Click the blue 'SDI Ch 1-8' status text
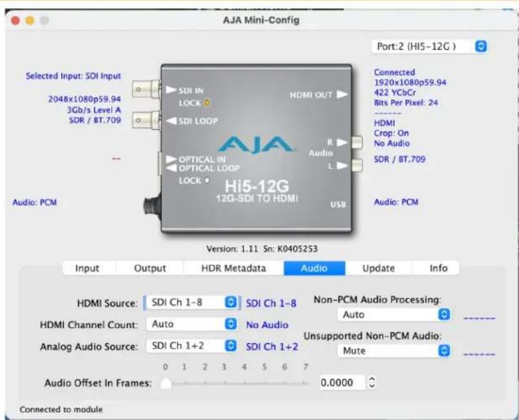This screenshot has height=420, width=519. 271,303
